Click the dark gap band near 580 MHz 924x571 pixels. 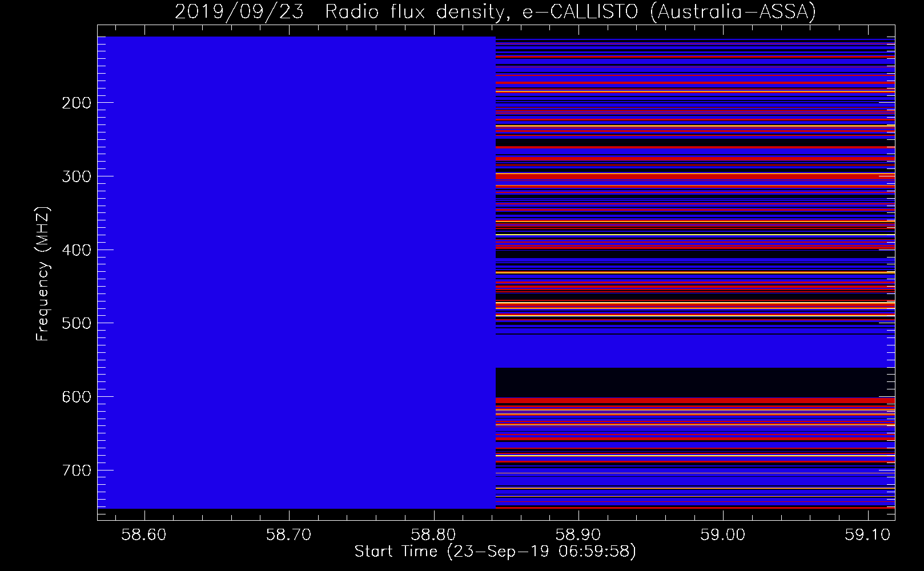pyautogui.click(x=695, y=383)
